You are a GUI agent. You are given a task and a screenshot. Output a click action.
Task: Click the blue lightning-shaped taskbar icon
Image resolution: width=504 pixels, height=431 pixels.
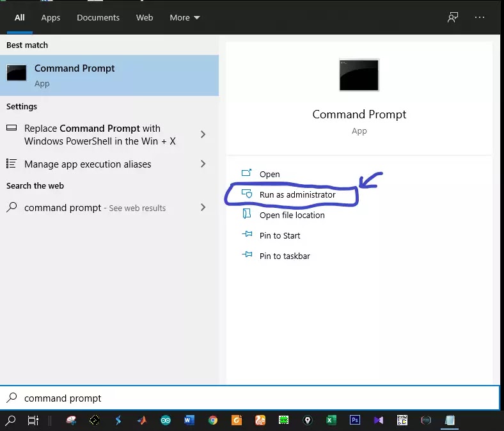point(118,420)
